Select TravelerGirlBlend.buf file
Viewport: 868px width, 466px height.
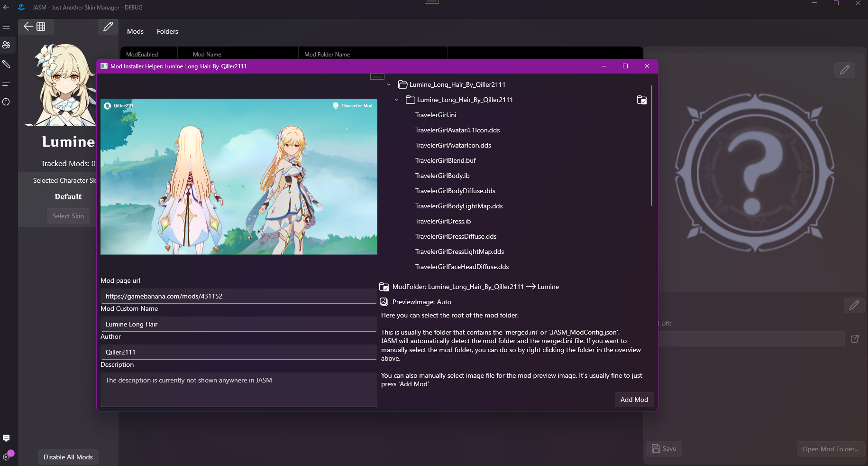(446, 160)
